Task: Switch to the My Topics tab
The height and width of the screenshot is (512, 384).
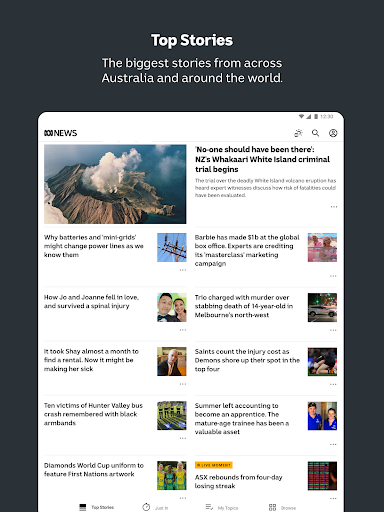Action: pos(222,507)
